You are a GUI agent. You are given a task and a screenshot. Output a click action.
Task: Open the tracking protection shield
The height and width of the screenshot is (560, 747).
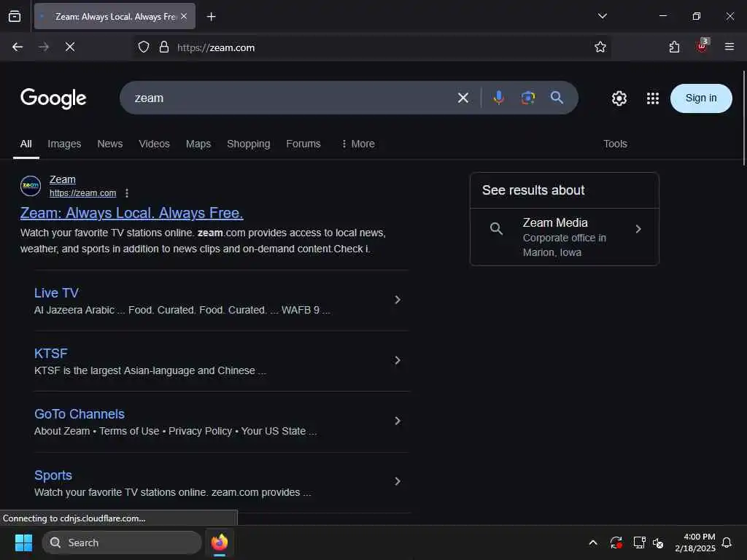[144, 47]
